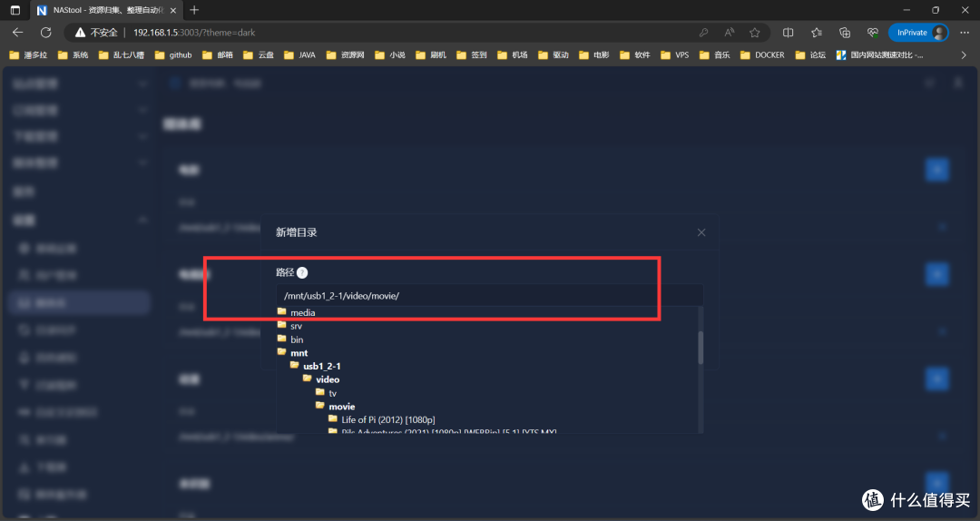Open split screen view

point(789,33)
